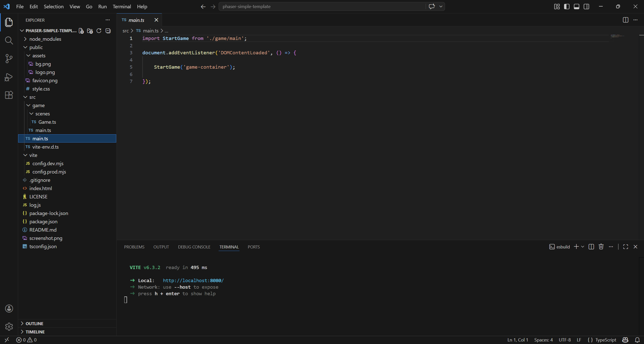Viewport: 644px width, 344px height.
Task: Open the new terminal launch profile dropdown
Action: point(583,247)
